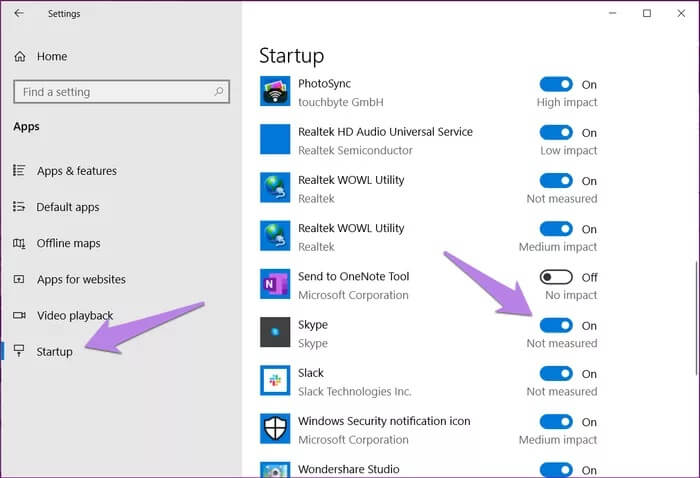Image resolution: width=700 pixels, height=478 pixels.
Task: Toggle off Medium impact Realtek WOWL Utility
Action: tap(556, 229)
